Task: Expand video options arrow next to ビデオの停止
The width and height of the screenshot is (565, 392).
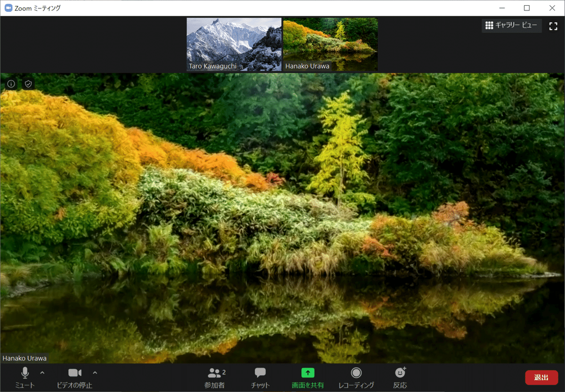Action: point(95,373)
